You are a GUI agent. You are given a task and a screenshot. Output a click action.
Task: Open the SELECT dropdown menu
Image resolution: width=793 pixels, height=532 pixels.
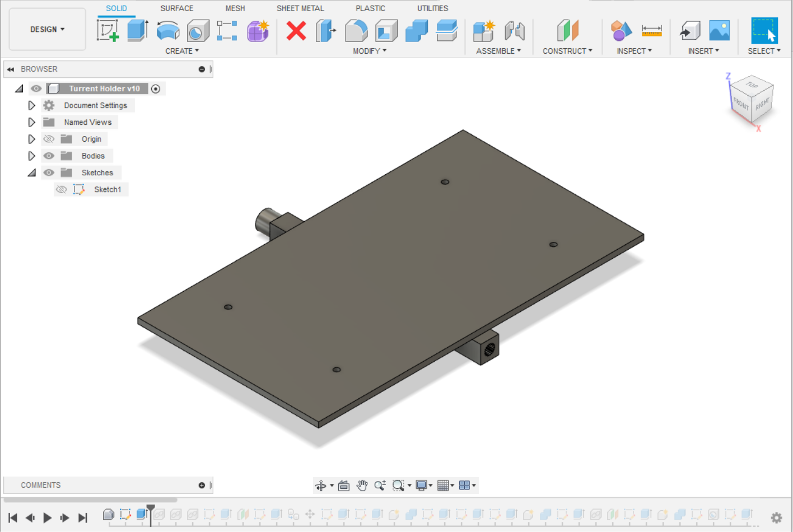pyautogui.click(x=764, y=51)
